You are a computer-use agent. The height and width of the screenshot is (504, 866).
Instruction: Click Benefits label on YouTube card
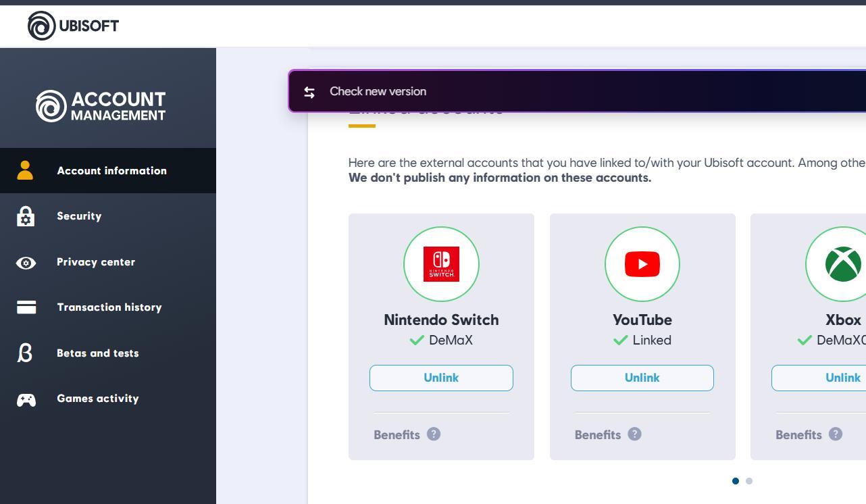[x=598, y=435]
